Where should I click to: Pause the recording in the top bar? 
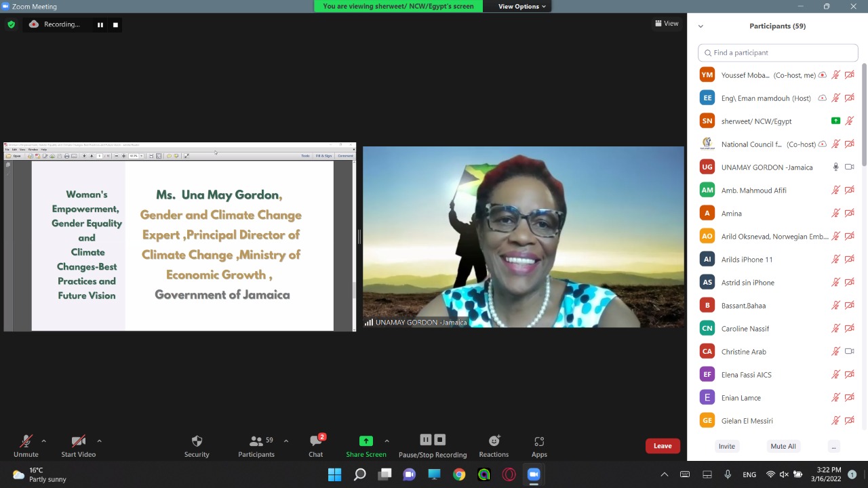point(100,25)
